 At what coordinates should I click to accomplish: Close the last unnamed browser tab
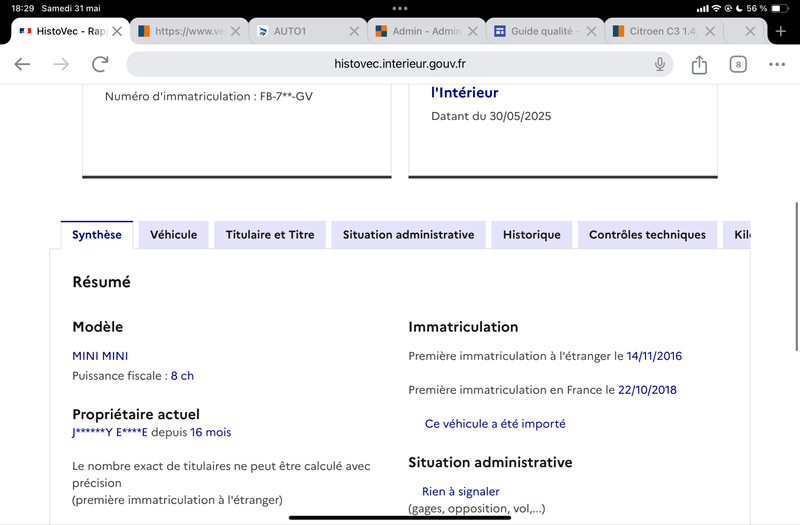coord(749,31)
